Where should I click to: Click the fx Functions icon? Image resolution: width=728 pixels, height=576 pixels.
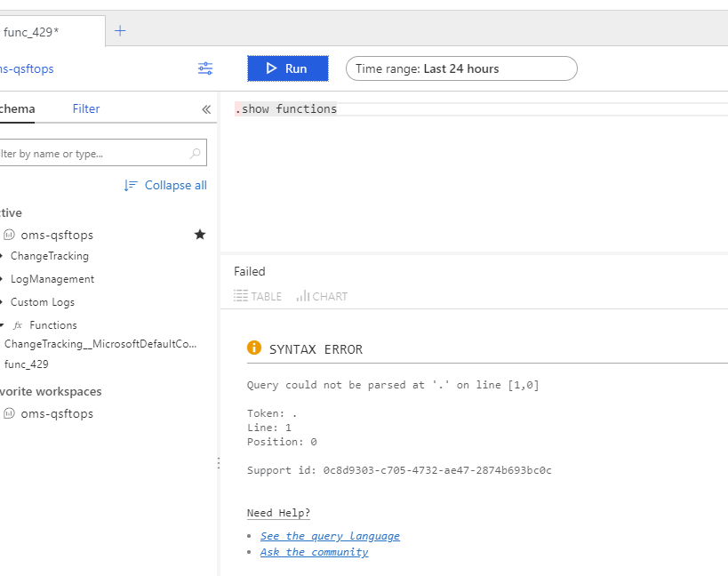coord(18,325)
